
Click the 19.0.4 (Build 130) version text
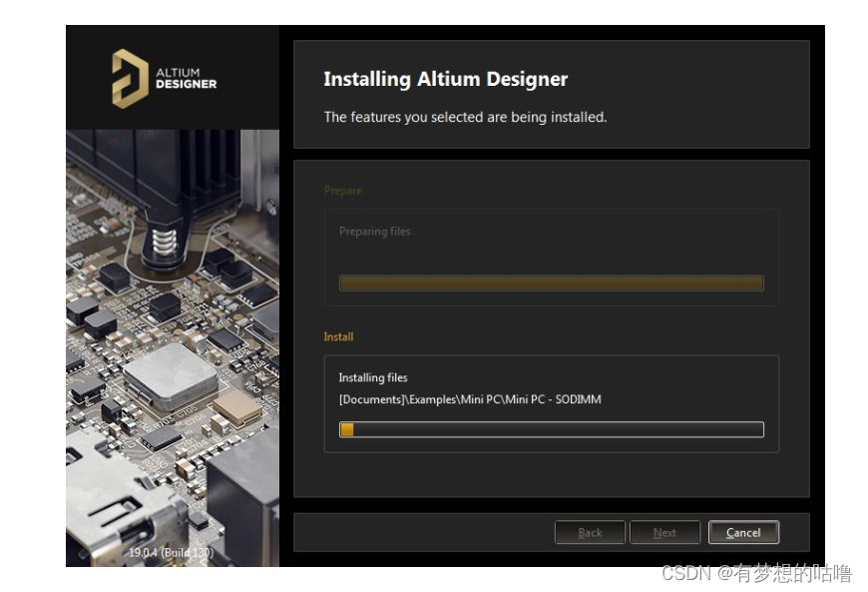pos(171,552)
